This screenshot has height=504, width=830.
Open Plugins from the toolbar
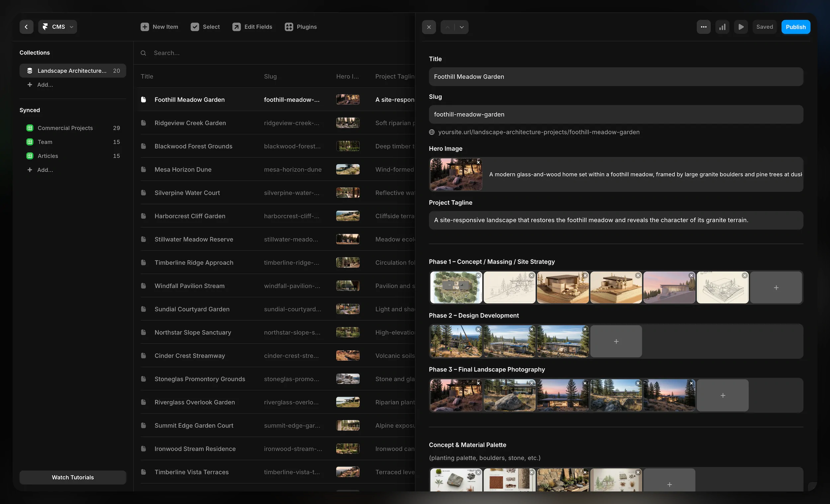click(300, 27)
